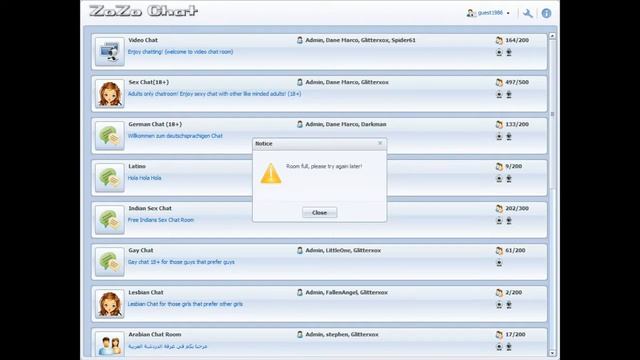Click the Sex Chat 497/500 users icon
The height and width of the screenshot is (360, 640).
click(x=499, y=82)
